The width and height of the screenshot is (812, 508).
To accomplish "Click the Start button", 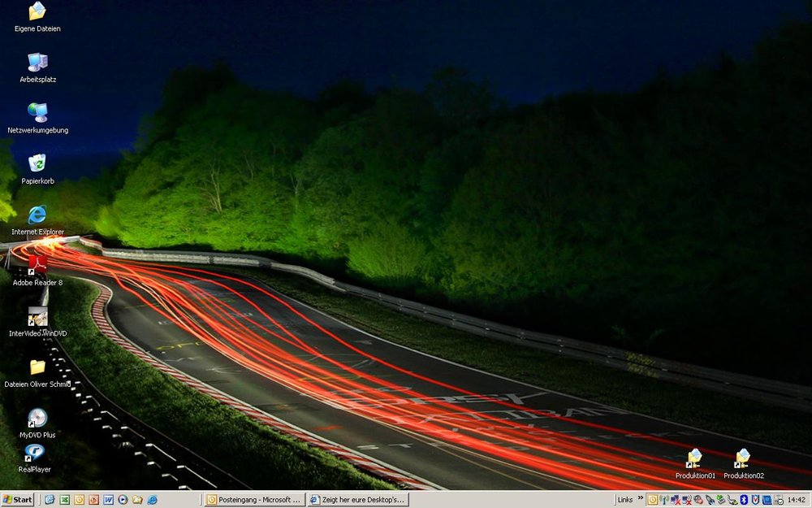I will [16, 500].
